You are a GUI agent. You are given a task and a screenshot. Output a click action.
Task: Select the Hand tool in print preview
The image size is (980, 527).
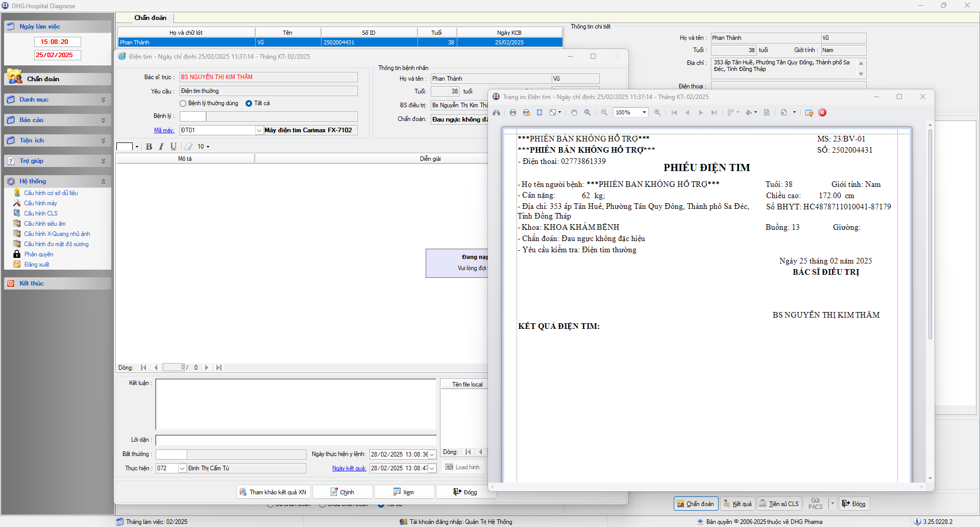(574, 112)
